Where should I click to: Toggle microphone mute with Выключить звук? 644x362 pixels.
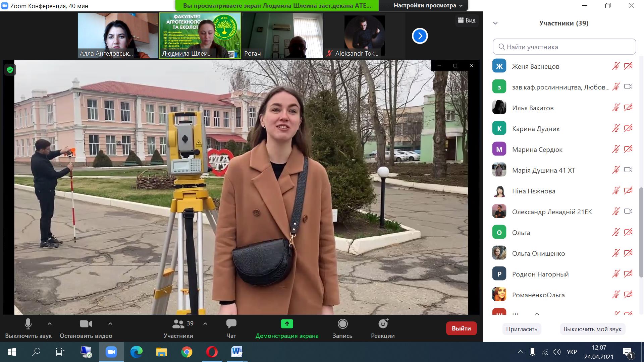tap(28, 324)
